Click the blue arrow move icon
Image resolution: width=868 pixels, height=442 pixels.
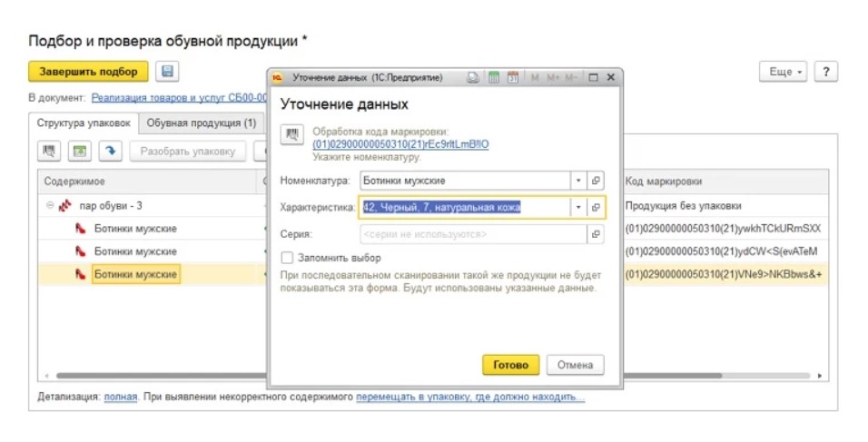click(110, 151)
